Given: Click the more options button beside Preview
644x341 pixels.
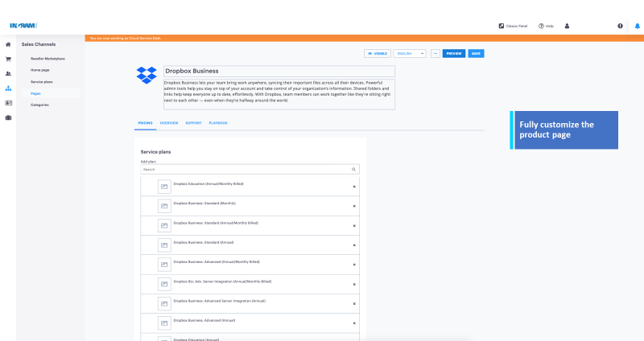Looking at the screenshot, I should tap(436, 53).
